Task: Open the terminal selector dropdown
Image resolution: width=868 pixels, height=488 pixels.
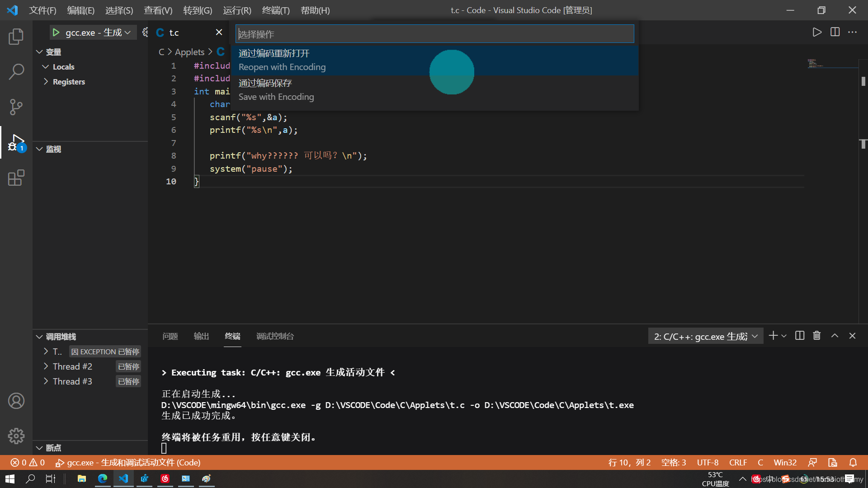Action: tap(705, 336)
